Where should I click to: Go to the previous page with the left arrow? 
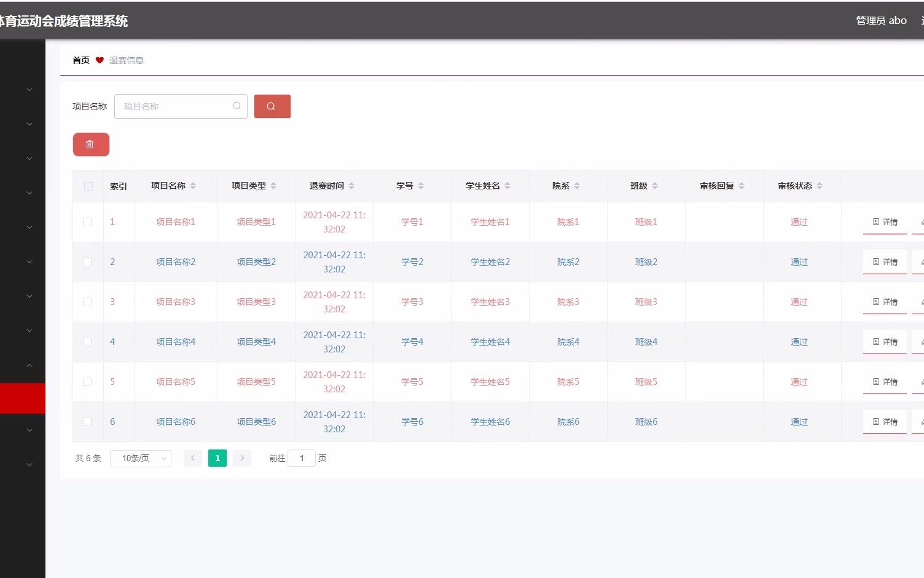coord(193,458)
